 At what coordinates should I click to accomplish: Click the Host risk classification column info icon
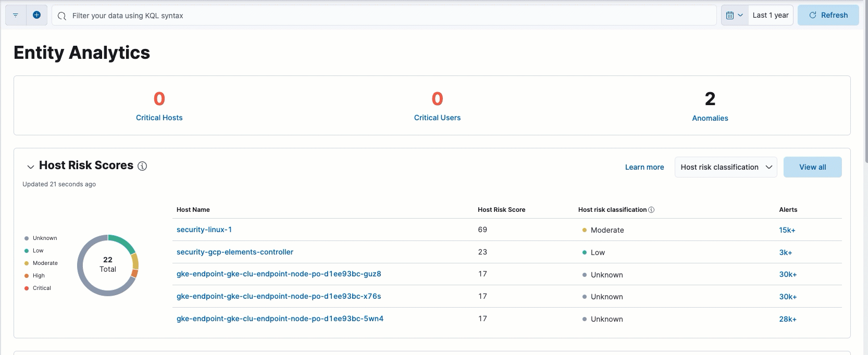click(651, 210)
